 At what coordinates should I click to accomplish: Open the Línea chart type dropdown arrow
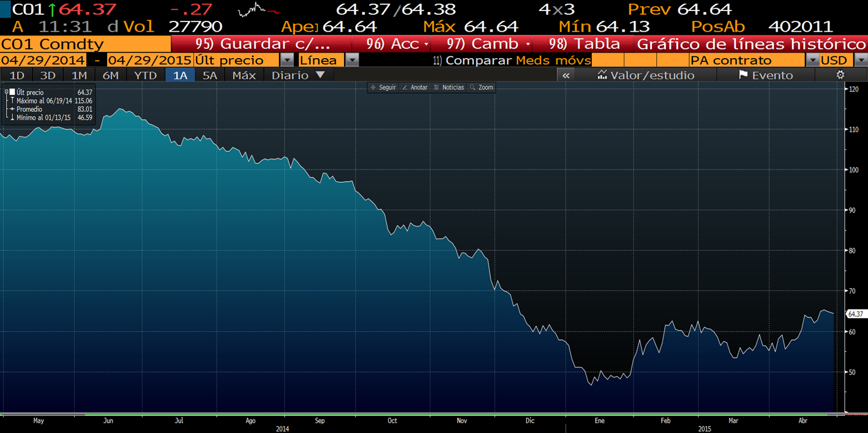click(x=352, y=60)
